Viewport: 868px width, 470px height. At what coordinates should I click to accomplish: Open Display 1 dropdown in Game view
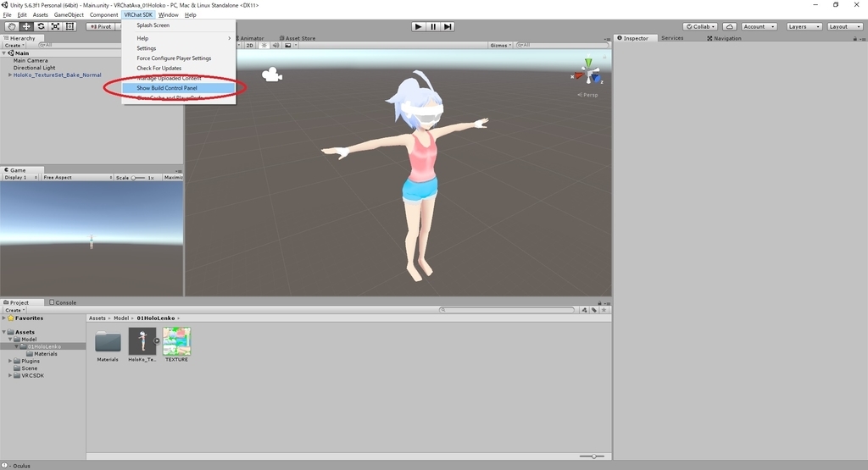point(20,178)
